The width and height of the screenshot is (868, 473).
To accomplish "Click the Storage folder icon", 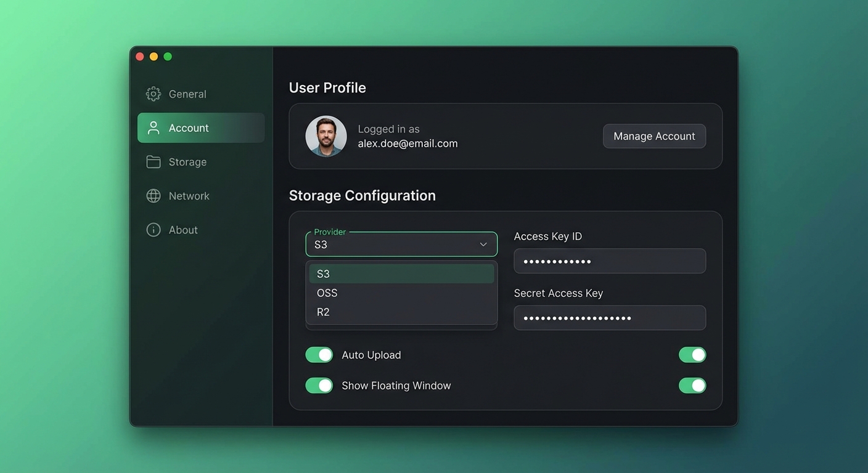I will point(153,161).
